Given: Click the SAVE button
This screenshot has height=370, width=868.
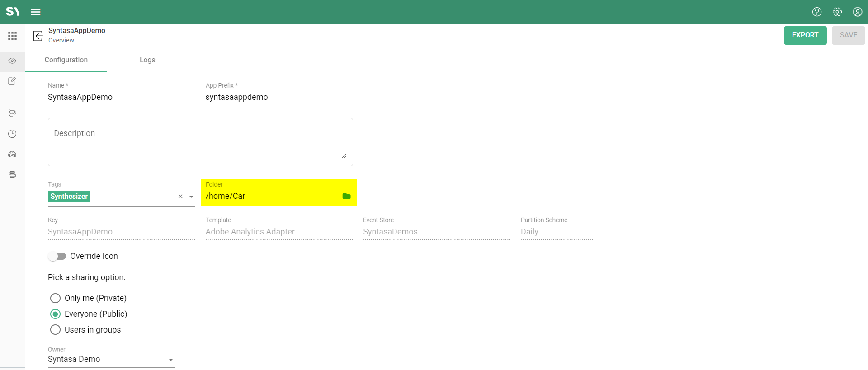Looking at the screenshot, I should pyautogui.click(x=848, y=35).
